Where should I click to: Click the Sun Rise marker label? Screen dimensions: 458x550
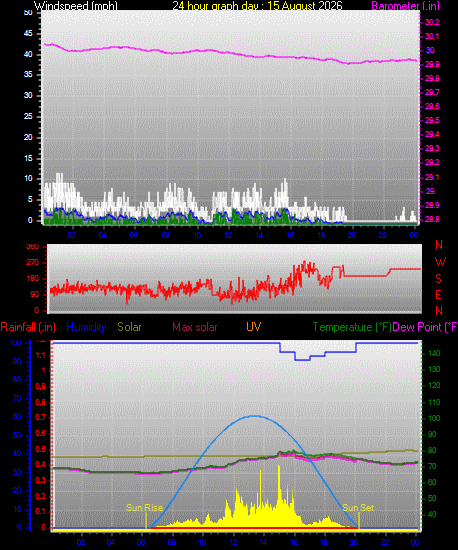144,508
